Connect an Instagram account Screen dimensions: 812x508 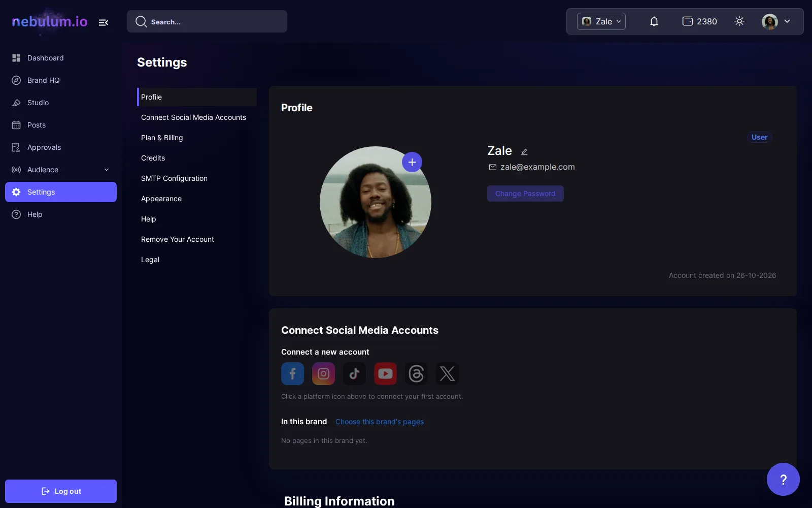(324, 374)
